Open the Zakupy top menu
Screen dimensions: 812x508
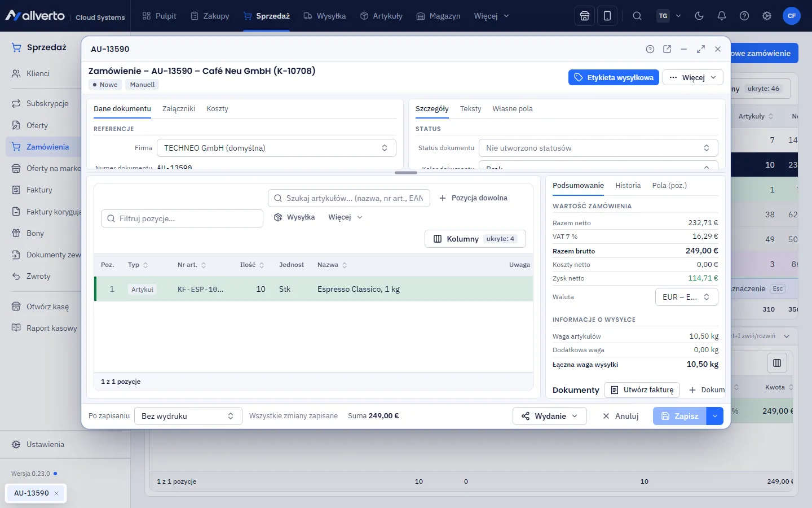pos(210,16)
